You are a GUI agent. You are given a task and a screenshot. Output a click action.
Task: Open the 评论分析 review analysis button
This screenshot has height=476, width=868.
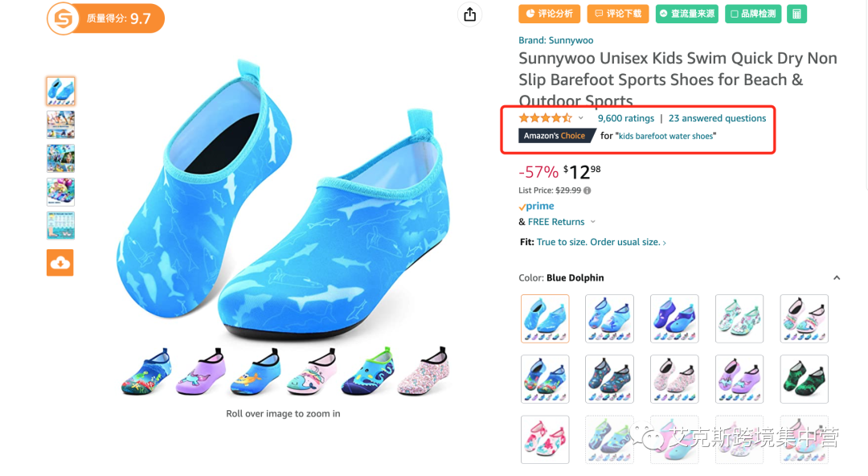coord(550,14)
